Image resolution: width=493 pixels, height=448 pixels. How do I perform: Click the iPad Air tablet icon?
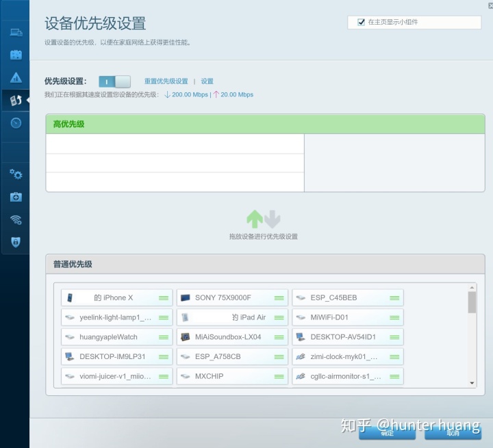(185, 317)
